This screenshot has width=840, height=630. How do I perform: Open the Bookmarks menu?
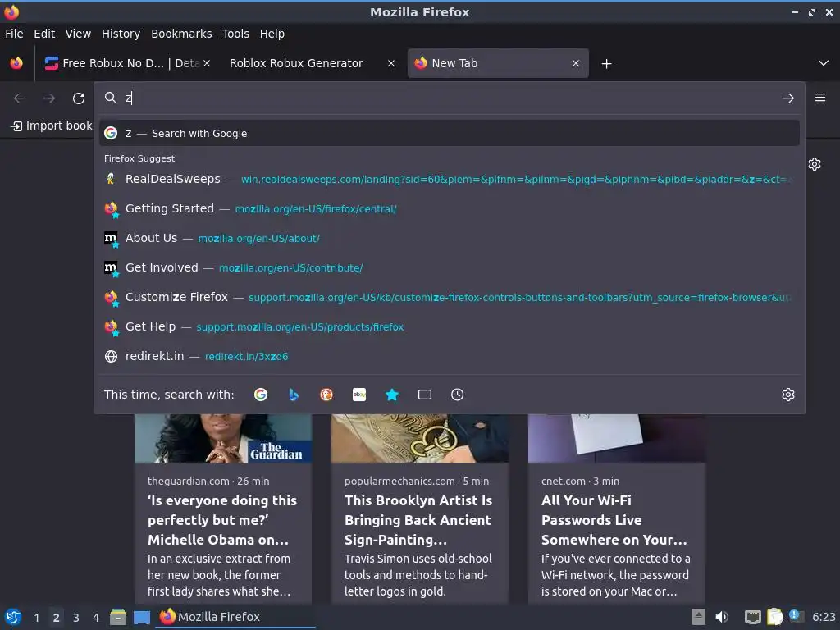(x=181, y=34)
